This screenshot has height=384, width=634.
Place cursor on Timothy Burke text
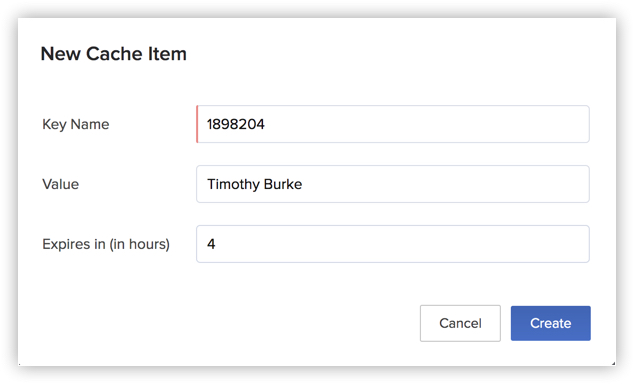pos(255,184)
